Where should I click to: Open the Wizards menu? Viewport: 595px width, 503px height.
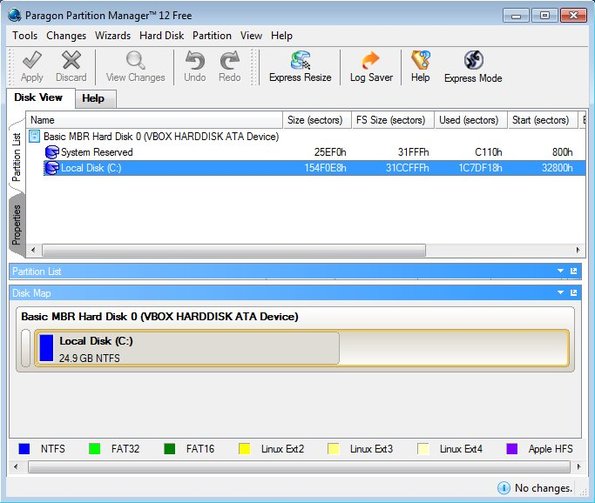[x=113, y=35]
